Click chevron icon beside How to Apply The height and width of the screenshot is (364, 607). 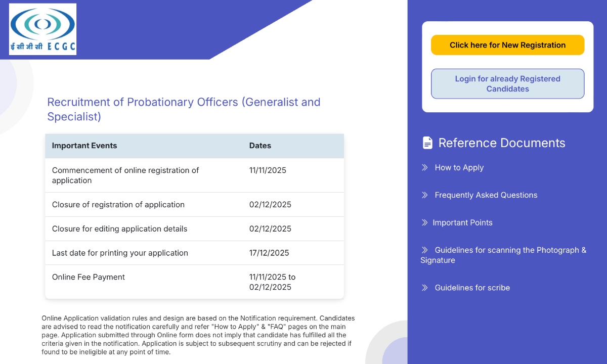tap(425, 167)
